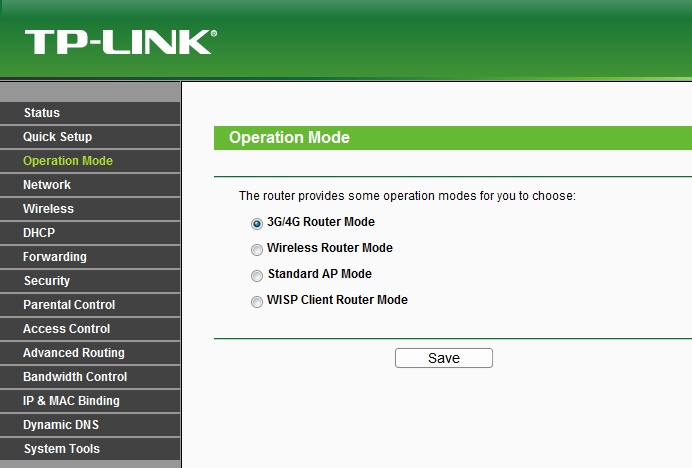This screenshot has height=468, width=692.
Task: Click the 'WISP Client Router Mode' label text
Action: pos(337,300)
